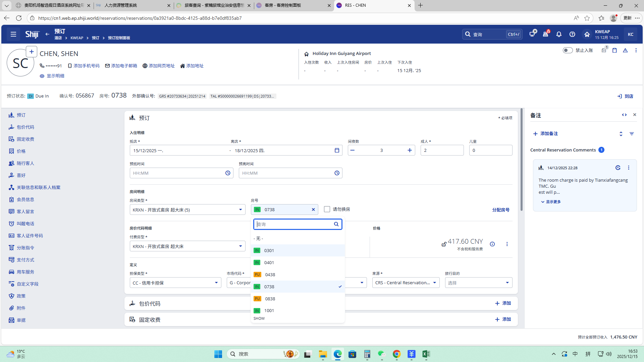
Task: Expand 显示更多 in the comment
Action: [551, 202]
